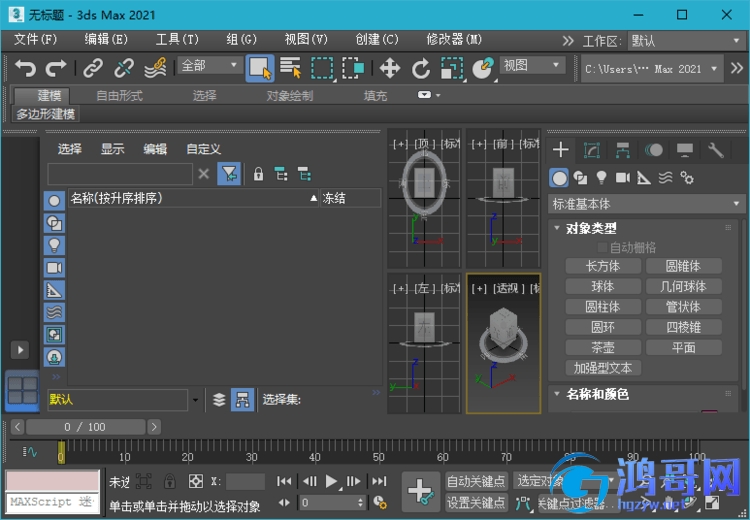Choose the Rectangular Selection Region tool
Viewport: 750px width, 520px height.
[x=322, y=68]
